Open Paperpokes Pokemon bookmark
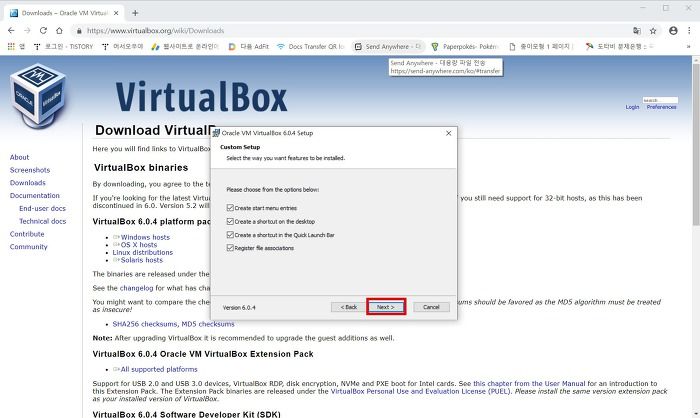The width and height of the screenshot is (700, 418). click(x=465, y=46)
